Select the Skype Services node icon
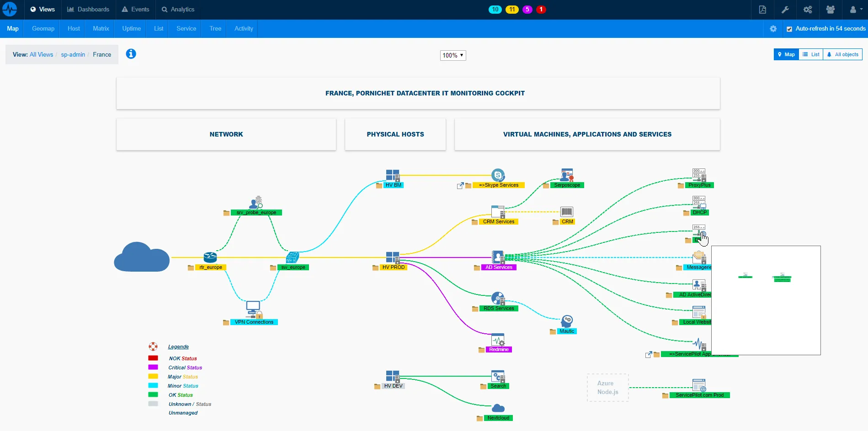 498,174
